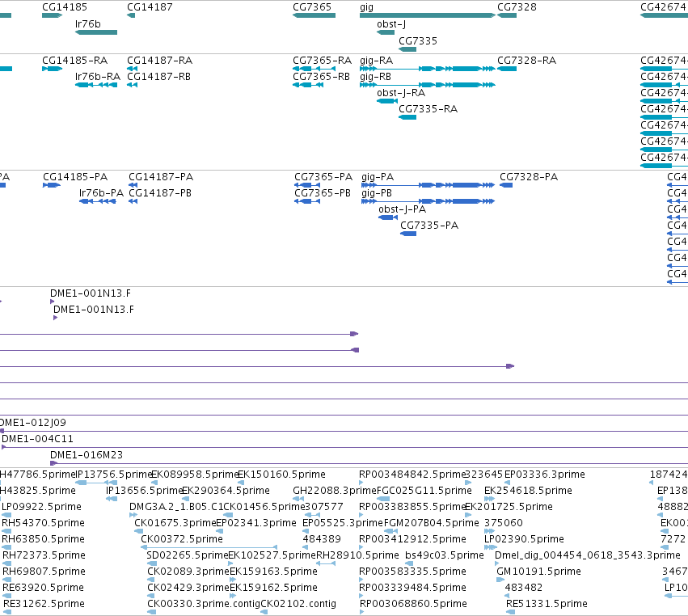This screenshot has width=688, height=616.
Task: Select EST RH54370.5prime
Action: pyautogui.click(x=43, y=523)
